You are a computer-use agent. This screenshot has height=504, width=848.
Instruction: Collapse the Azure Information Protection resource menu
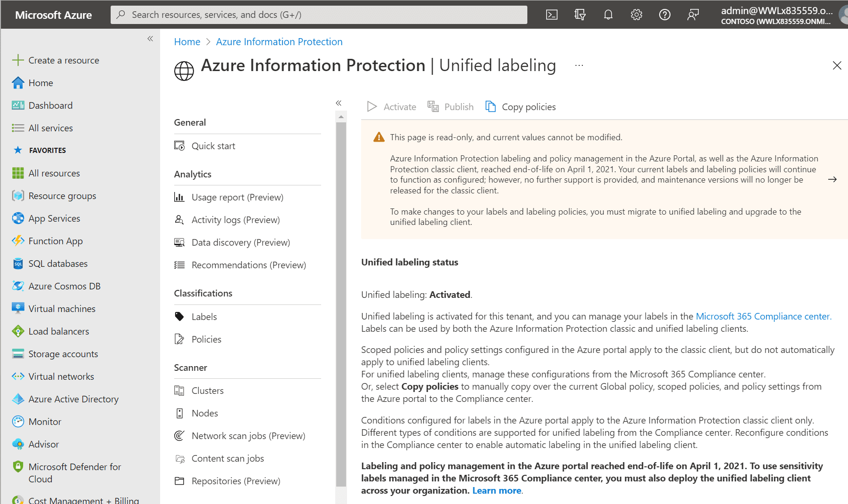click(339, 103)
